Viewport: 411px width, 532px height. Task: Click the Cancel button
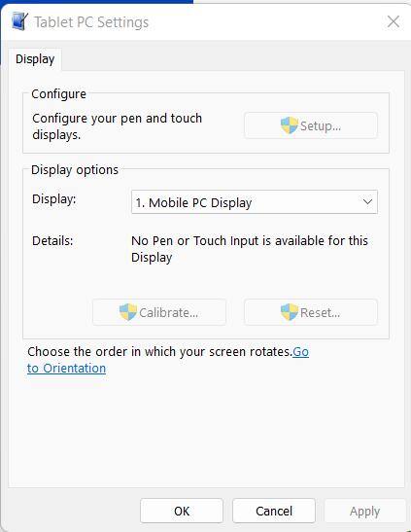(x=274, y=511)
